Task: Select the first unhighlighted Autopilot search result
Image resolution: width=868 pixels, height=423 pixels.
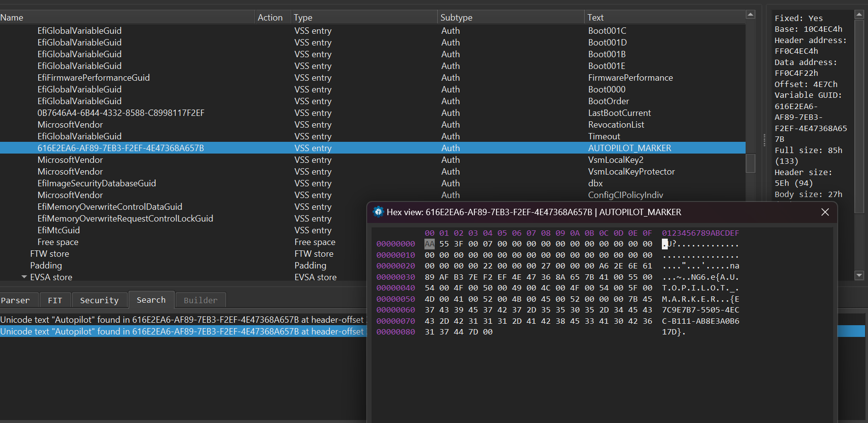Action: click(x=183, y=319)
